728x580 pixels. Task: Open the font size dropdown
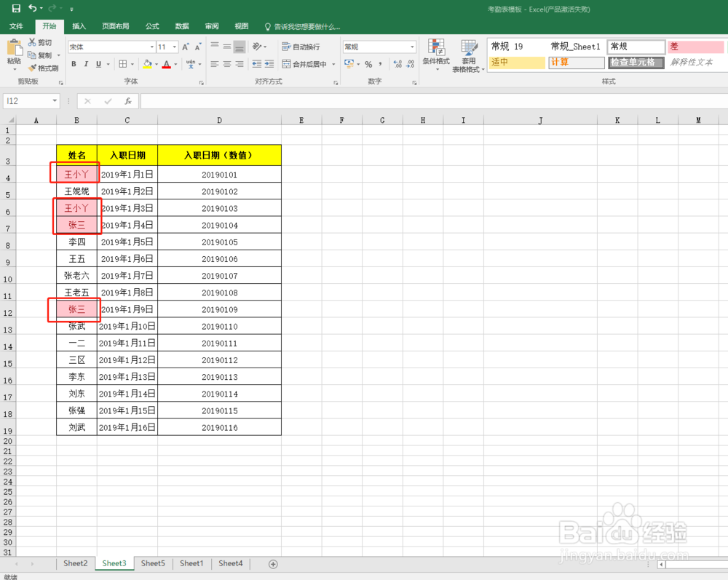(175, 47)
